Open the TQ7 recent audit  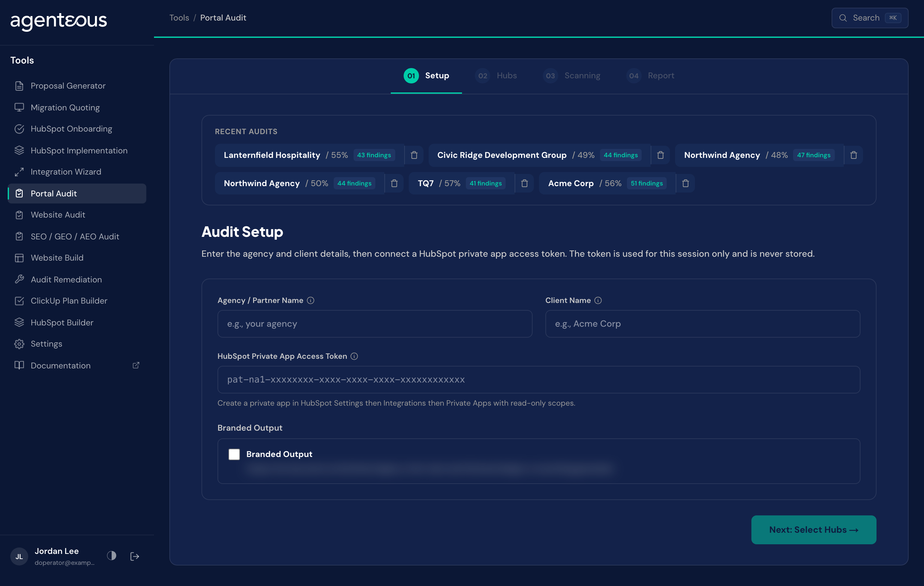(x=461, y=184)
